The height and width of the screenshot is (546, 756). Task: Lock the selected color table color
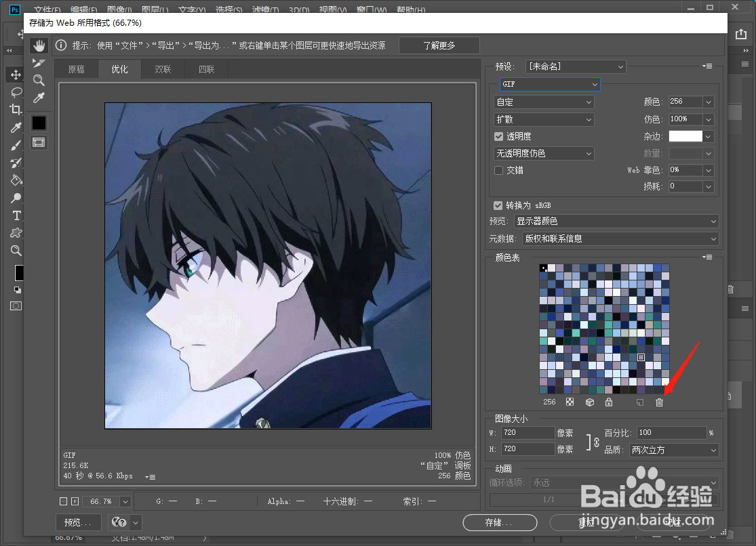tap(609, 402)
